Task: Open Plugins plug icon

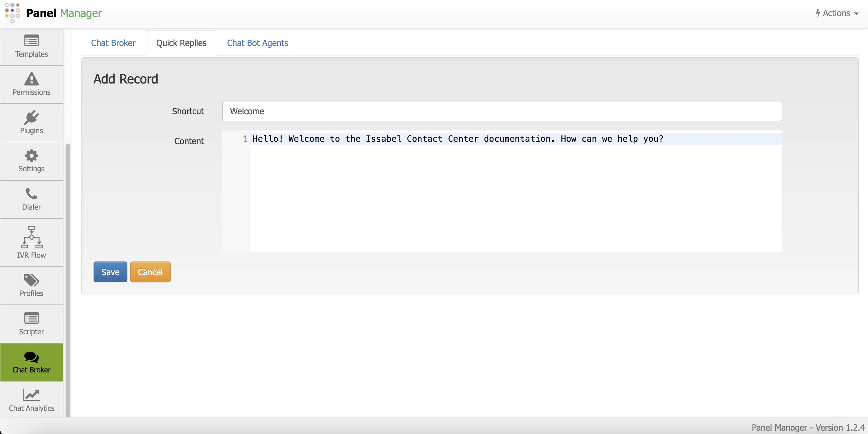Action: point(31,117)
